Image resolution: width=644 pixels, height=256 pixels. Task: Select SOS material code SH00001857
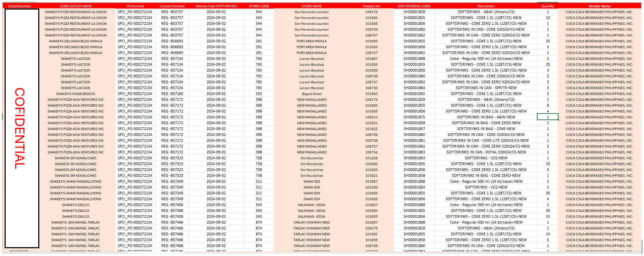[414, 129]
